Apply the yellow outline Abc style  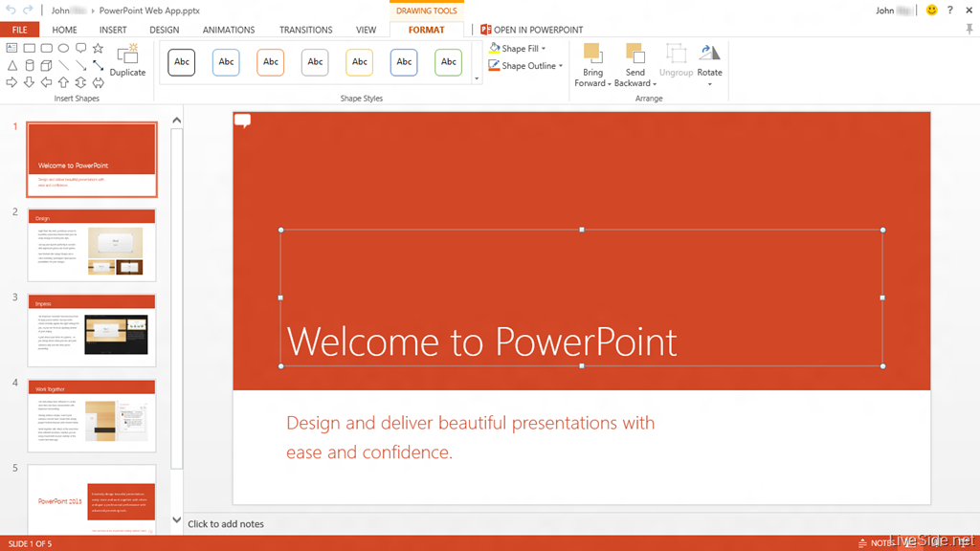pyautogui.click(x=360, y=62)
